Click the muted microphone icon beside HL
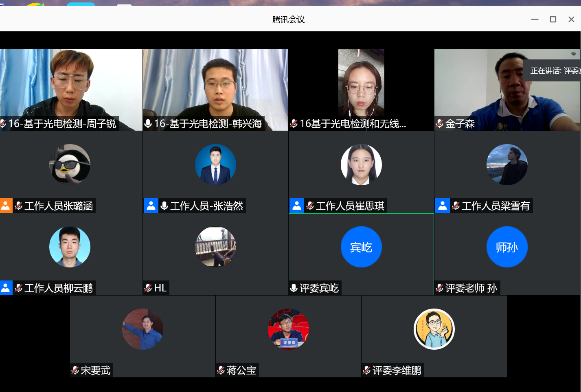 (148, 288)
